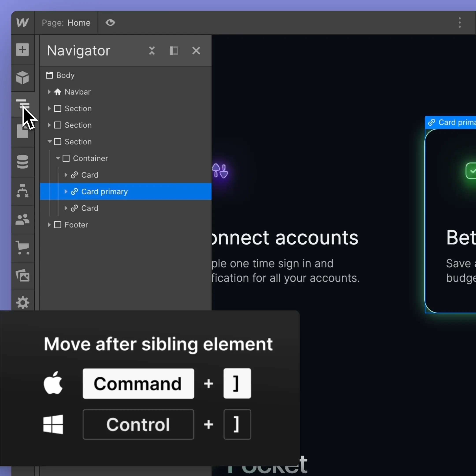Select the Body element in Navigator
This screenshot has height=476, width=476.
(x=65, y=75)
